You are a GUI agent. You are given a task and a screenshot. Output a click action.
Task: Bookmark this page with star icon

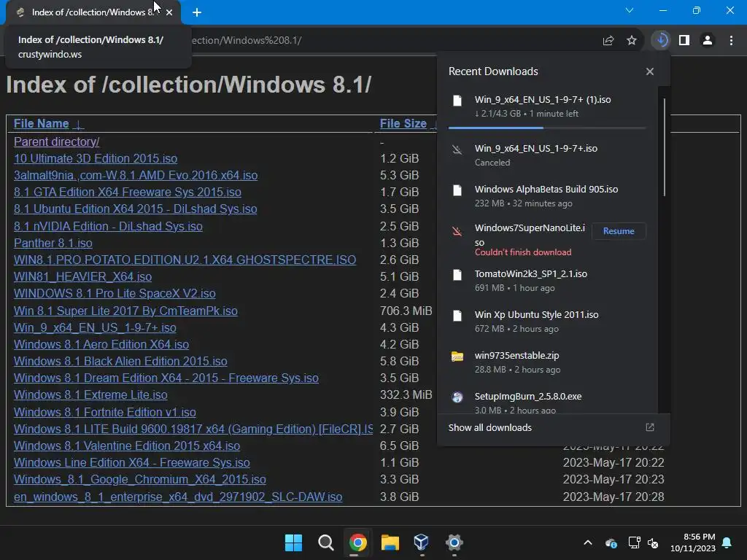click(x=632, y=41)
